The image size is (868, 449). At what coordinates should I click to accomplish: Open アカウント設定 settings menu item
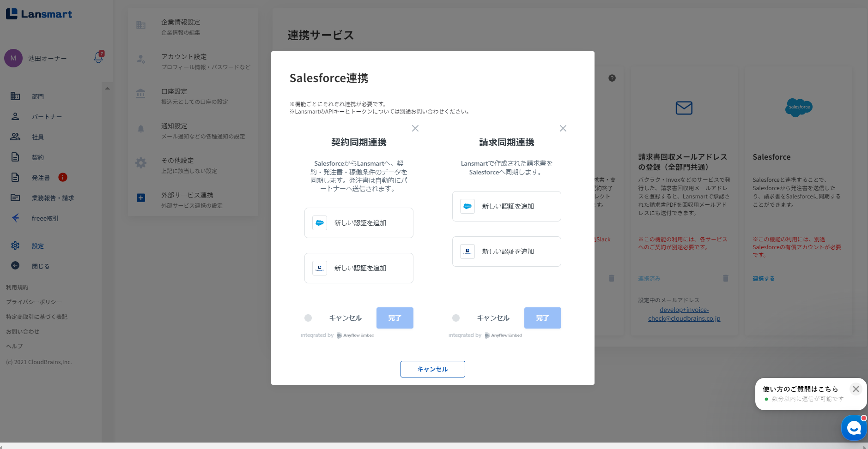tap(193, 61)
